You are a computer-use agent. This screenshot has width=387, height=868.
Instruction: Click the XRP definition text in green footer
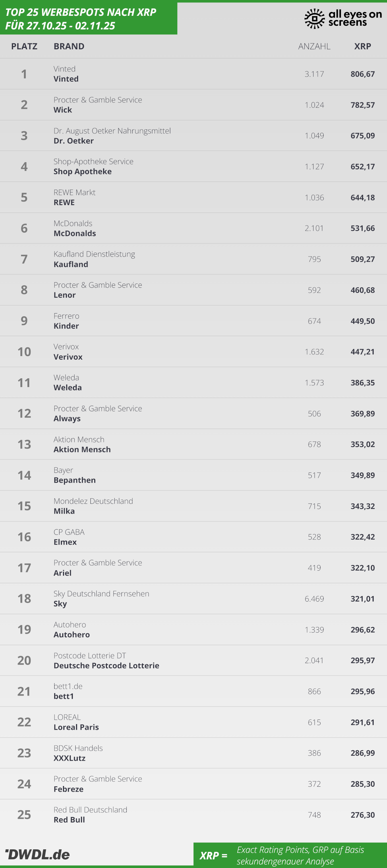pos(300,855)
